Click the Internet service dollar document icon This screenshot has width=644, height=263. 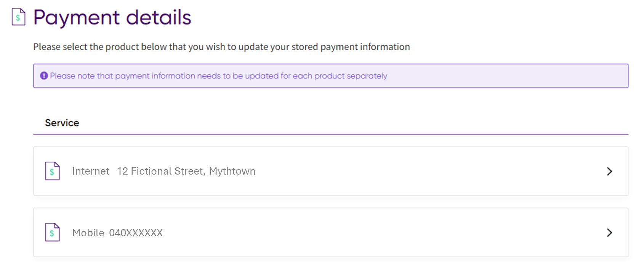pos(52,171)
